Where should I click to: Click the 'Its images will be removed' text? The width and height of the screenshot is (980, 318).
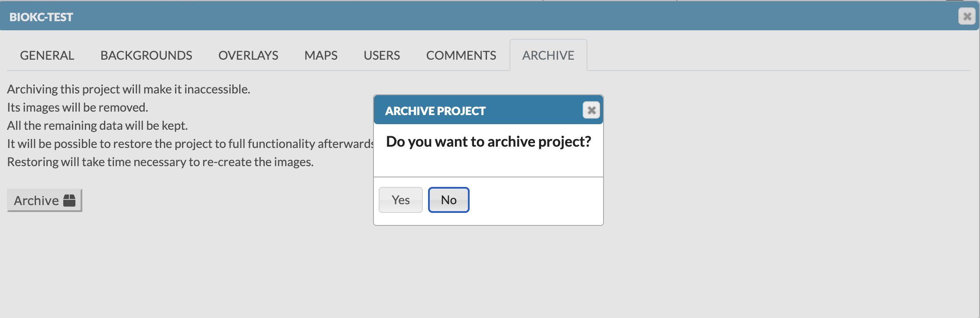(x=78, y=107)
